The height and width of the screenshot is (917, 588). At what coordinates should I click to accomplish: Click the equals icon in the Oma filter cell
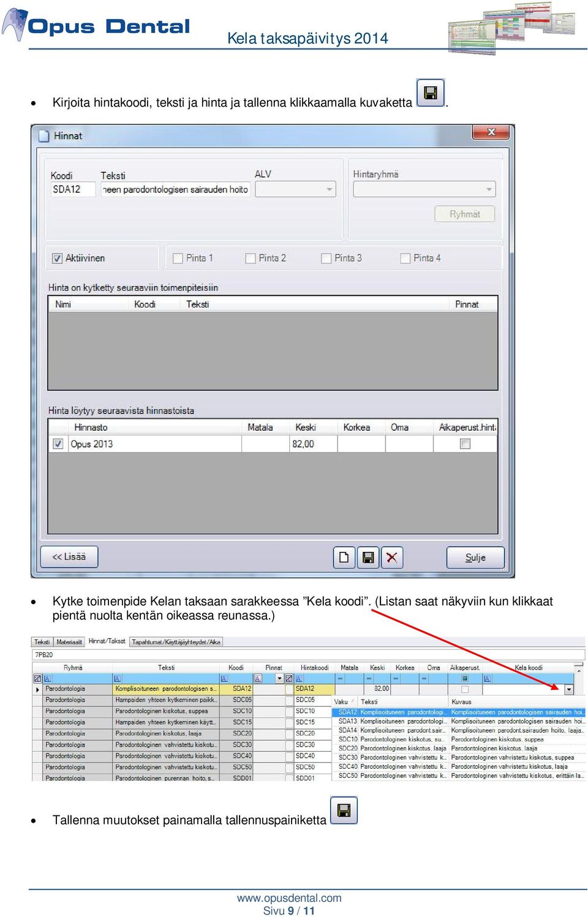[424, 679]
